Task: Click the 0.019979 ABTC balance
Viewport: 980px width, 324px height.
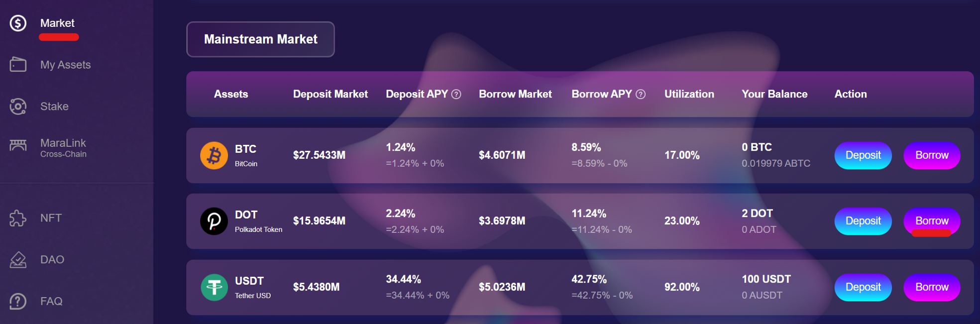Action: [776, 163]
